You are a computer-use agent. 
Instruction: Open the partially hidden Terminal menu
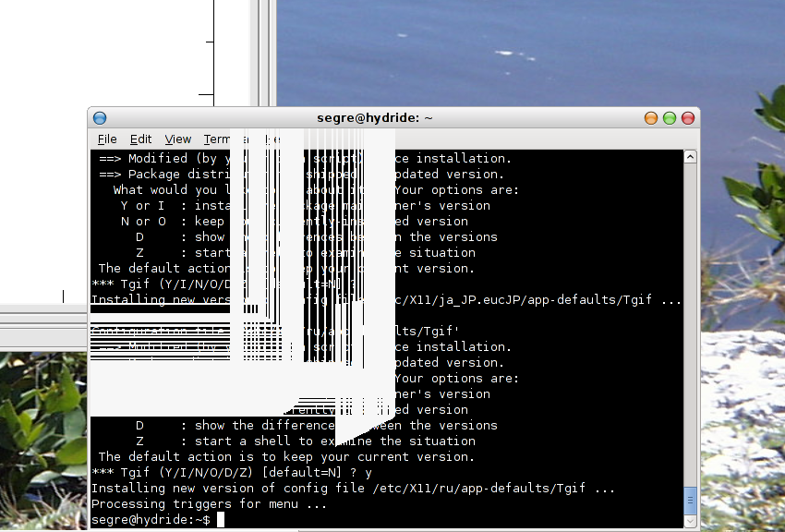tap(216, 139)
